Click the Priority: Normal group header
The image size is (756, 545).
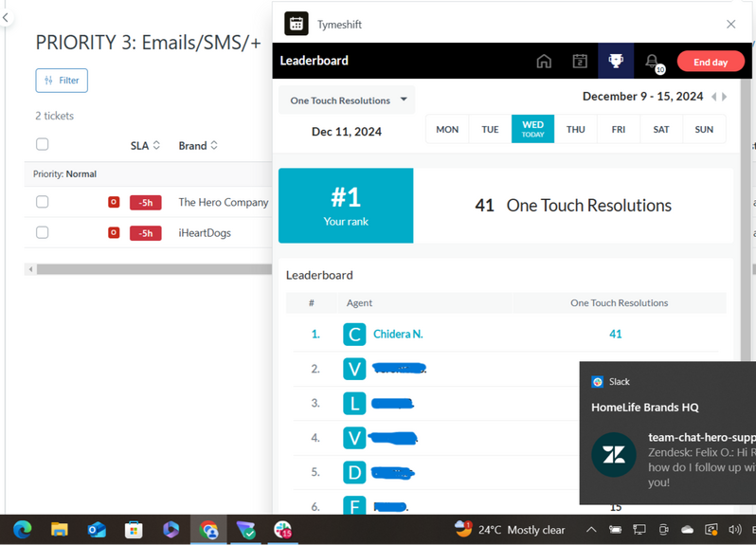[x=149, y=174]
